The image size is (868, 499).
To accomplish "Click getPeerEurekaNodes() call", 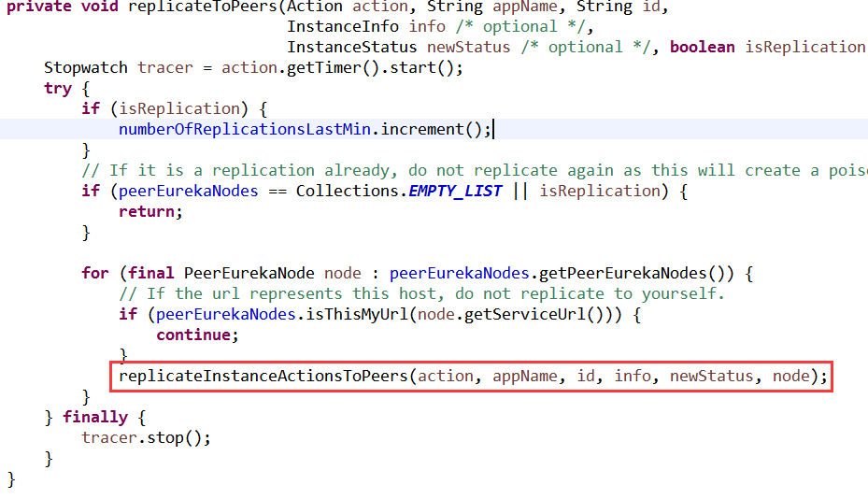I will [632, 273].
